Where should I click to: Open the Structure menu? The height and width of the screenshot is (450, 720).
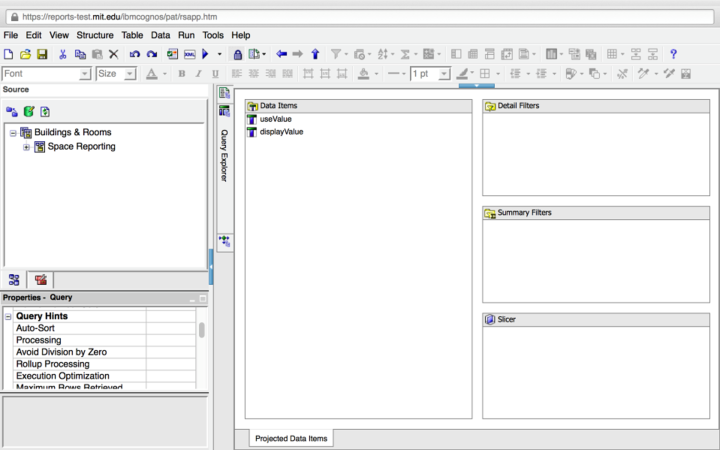[x=95, y=35]
